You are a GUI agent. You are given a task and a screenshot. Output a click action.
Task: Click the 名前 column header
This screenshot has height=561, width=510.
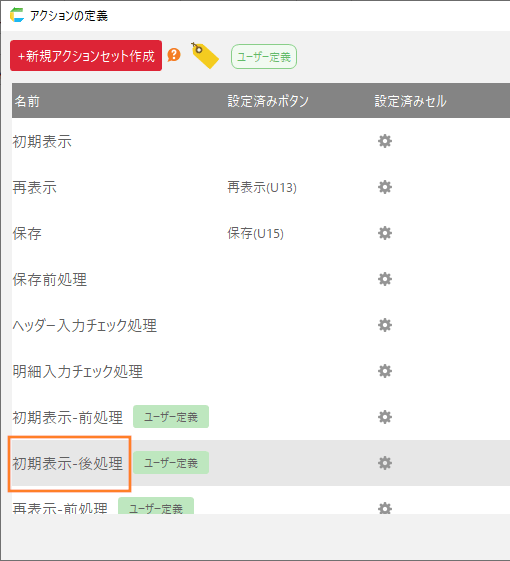[x=27, y=101]
